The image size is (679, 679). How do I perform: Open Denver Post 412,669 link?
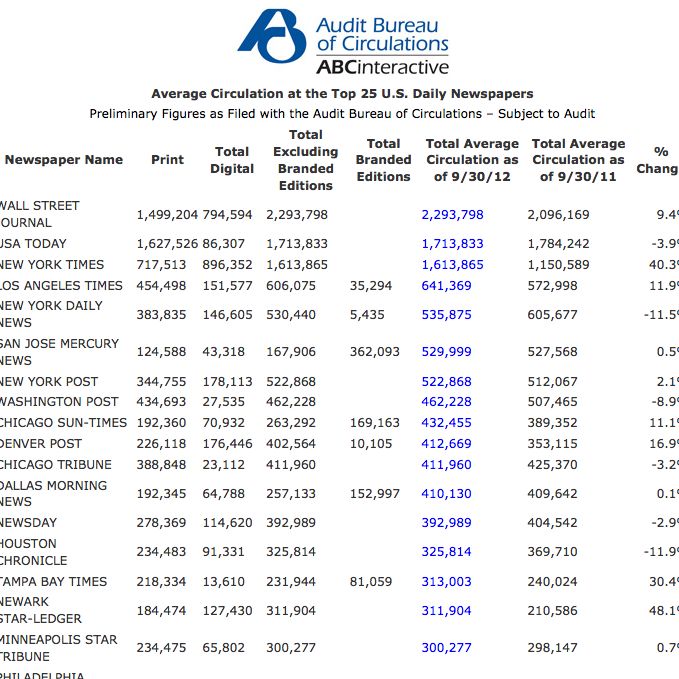coord(446,443)
